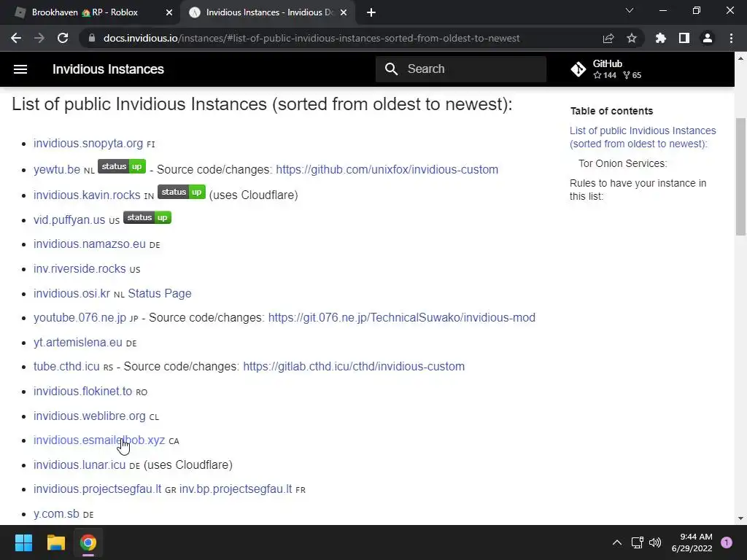Image resolution: width=747 pixels, height=560 pixels.
Task: Open invidious.osi.kr instance
Action: (71, 293)
